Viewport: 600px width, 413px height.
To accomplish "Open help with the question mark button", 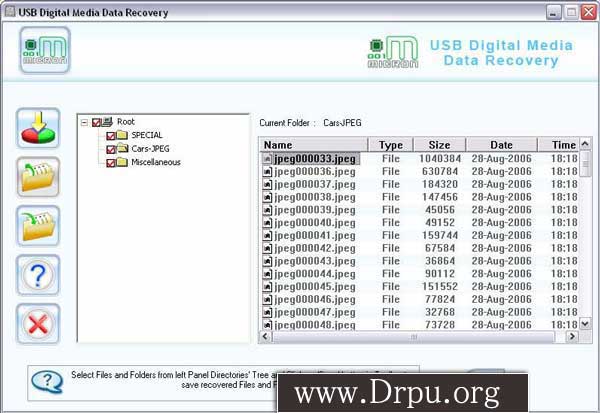I will 38,275.
